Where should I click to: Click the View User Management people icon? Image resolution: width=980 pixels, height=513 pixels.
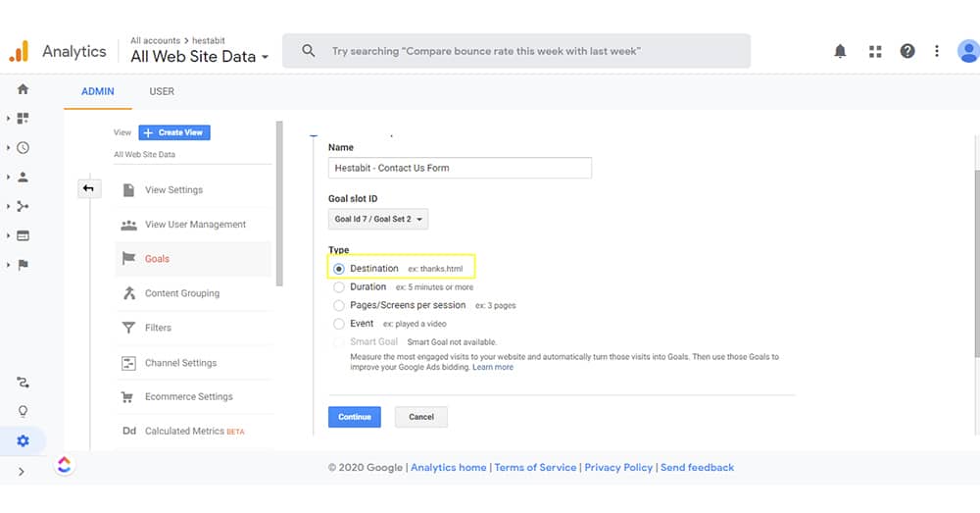[x=128, y=225]
